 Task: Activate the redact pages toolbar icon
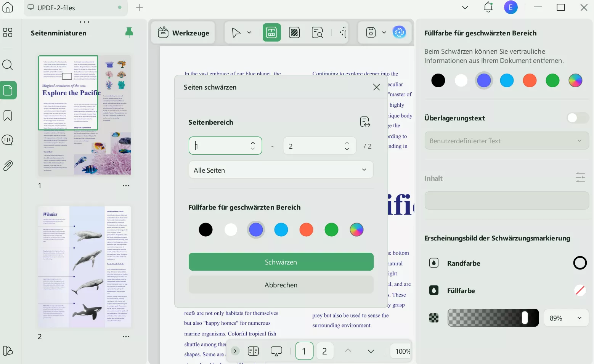tap(271, 32)
